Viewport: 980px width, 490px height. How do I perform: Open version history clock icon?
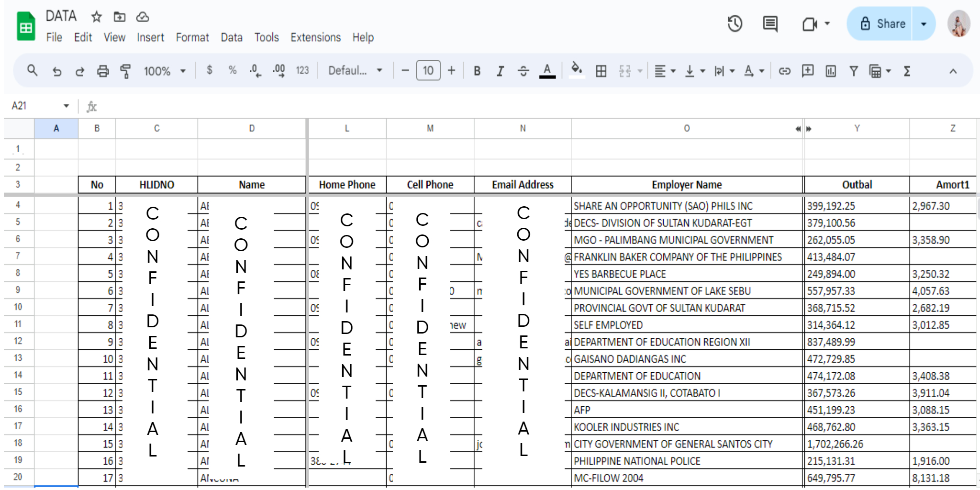coord(735,23)
